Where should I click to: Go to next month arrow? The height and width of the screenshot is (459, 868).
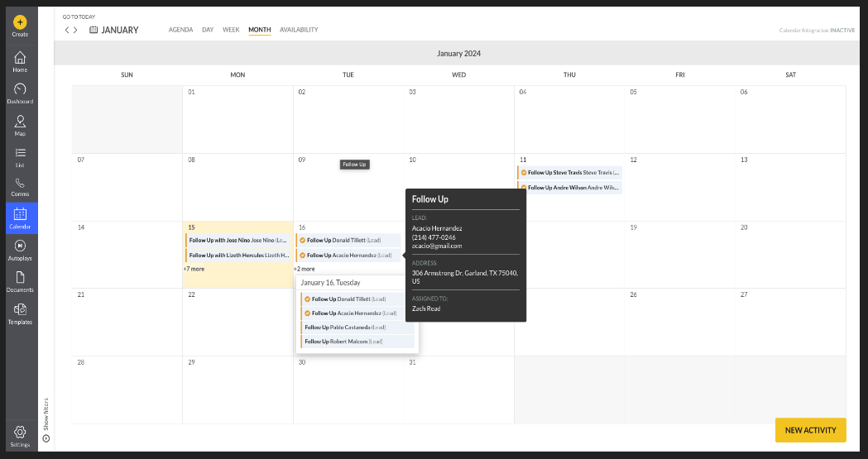pos(75,30)
